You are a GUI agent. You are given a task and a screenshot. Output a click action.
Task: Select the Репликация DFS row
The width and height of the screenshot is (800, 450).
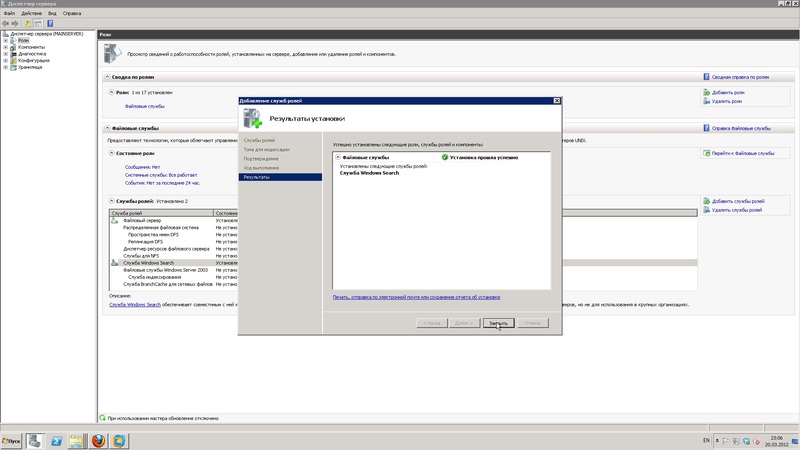pos(145,242)
